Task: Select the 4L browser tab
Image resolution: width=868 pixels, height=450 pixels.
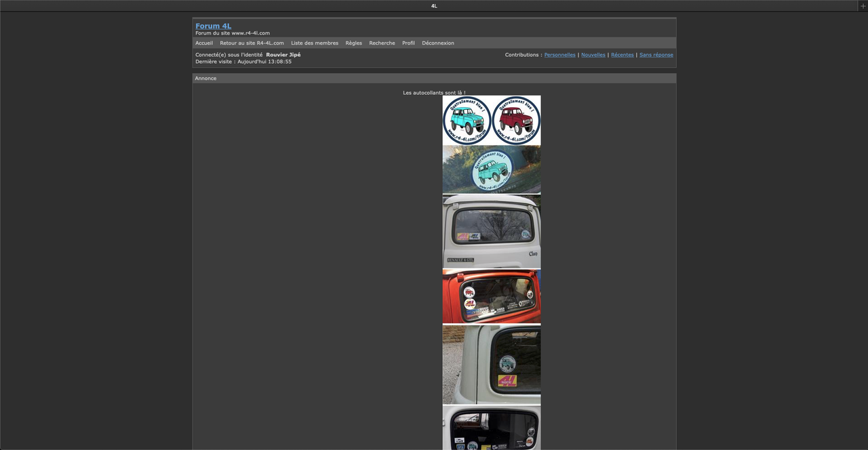Action: (434, 5)
